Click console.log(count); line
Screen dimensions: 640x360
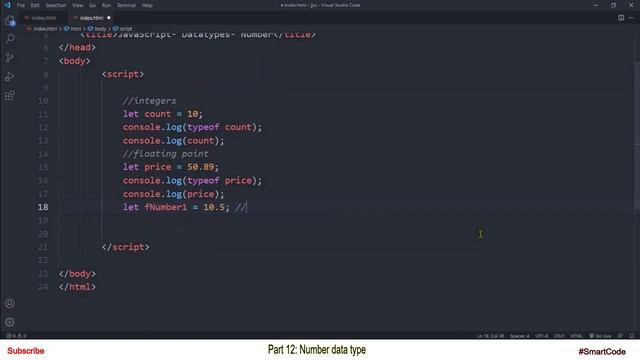point(173,140)
